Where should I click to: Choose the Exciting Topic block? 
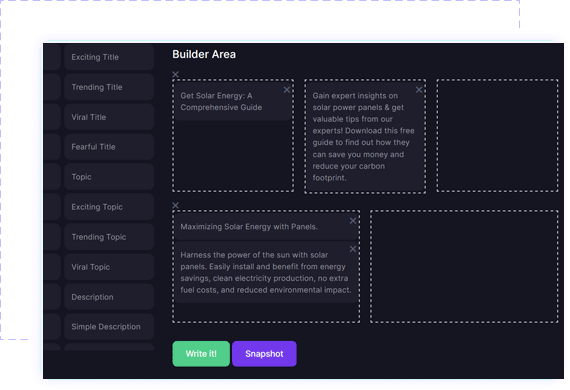(x=109, y=207)
